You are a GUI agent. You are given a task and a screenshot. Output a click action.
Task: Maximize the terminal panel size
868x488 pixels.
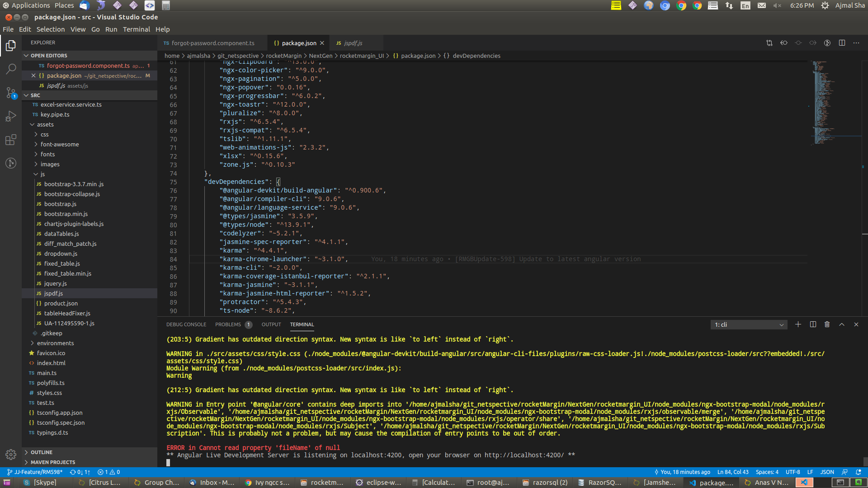pyautogui.click(x=842, y=324)
